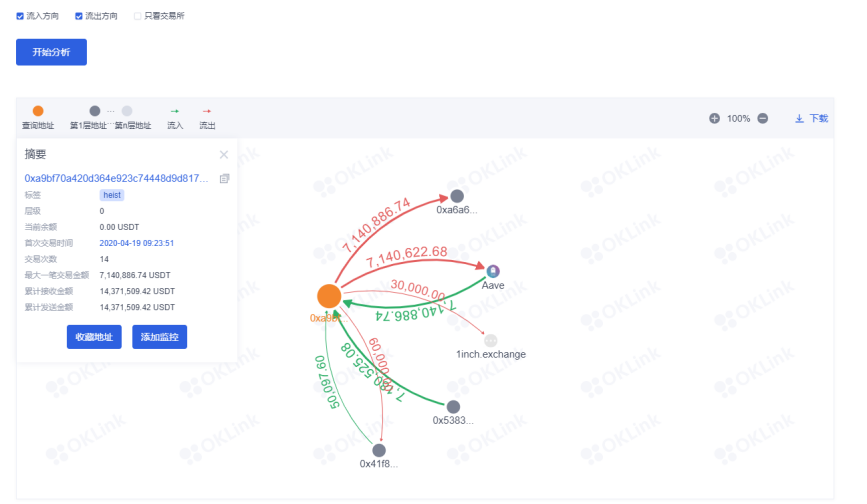Image resolution: width=867 pixels, height=504 pixels.
Task: Zoom in with the plus icon
Action: point(714,118)
